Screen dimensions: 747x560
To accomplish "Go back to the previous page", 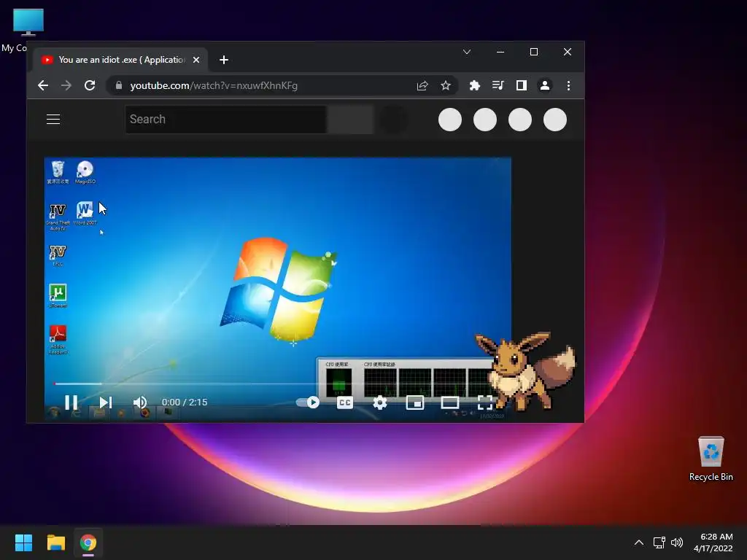I will coord(43,86).
